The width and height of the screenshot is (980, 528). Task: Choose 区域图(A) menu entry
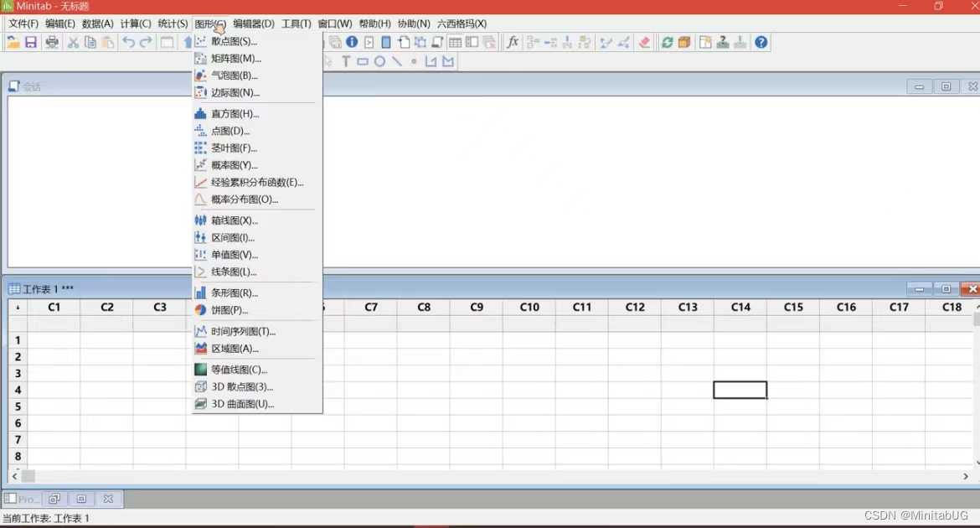tap(257, 349)
